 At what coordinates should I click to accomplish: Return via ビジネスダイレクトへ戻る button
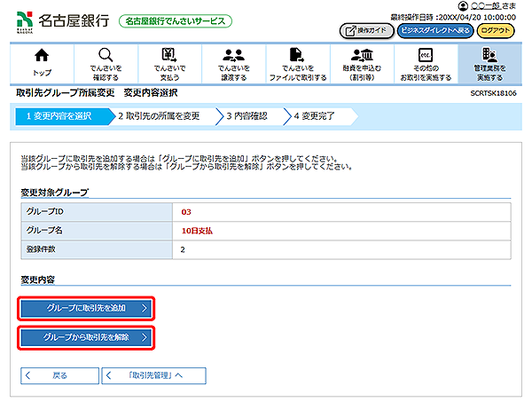[434, 29]
